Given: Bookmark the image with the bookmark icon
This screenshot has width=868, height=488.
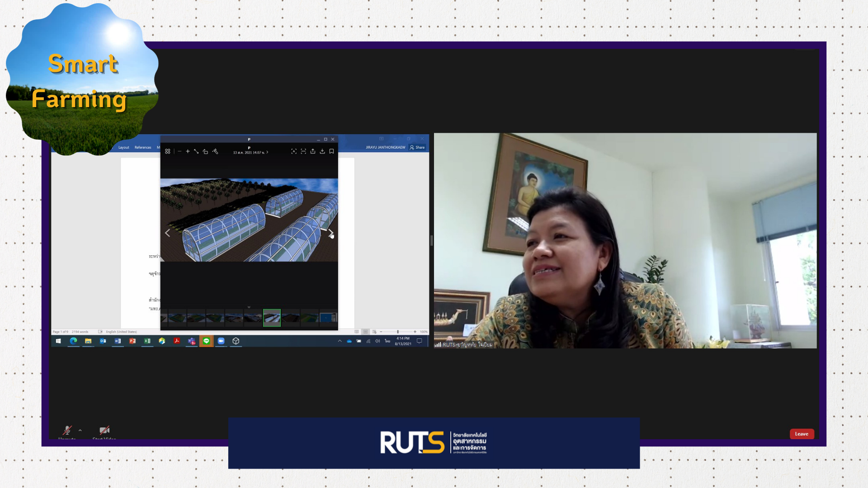Looking at the screenshot, I should click(x=331, y=152).
